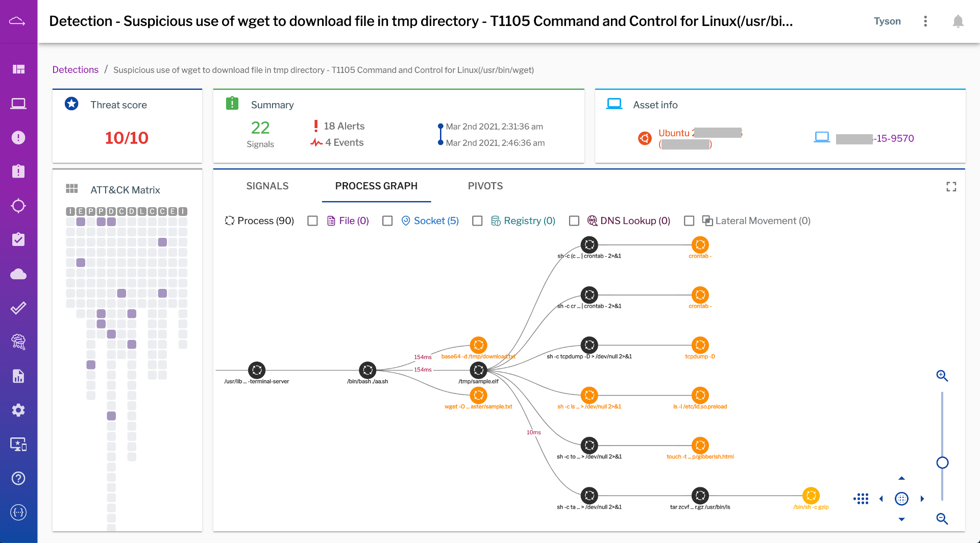Viewport: 980px width, 543px height.
Task: Open the Help question mark icon
Action: 18,478
